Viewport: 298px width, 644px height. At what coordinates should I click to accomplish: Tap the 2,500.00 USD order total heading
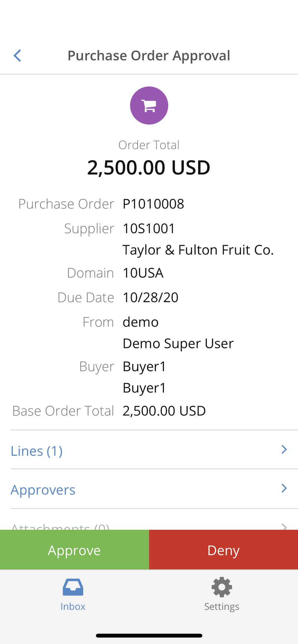tap(149, 167)
